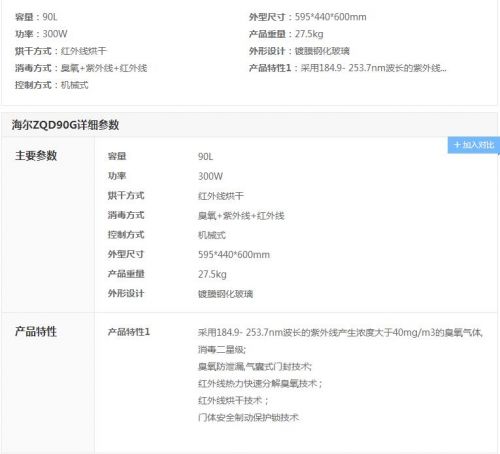
Task: Click the 消毒二星级 feature line
Action: pyautogui.click(x=222, y=350)
